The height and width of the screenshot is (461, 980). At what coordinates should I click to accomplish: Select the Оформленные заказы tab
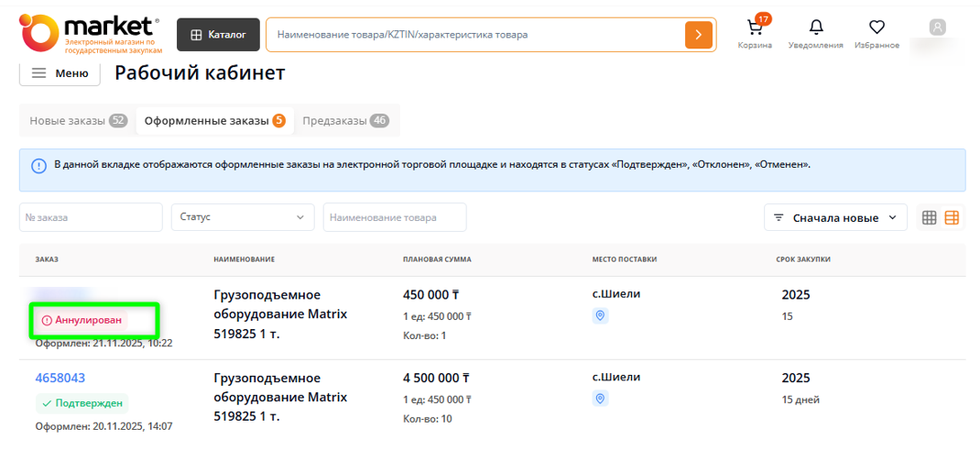click(214, 121)
